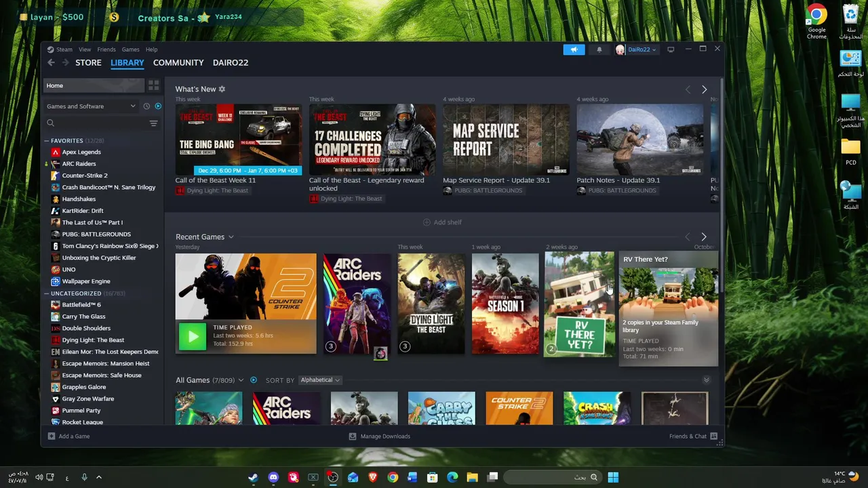Toggle ready-to-play filter in sidebar
Screen dimensions: 868x488
coord(158,106)
